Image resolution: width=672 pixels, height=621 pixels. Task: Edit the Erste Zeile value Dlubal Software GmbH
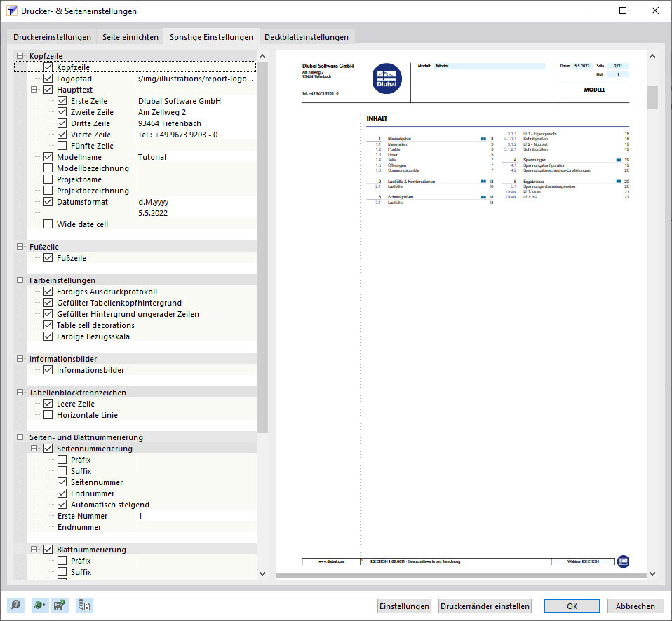tap(196, 101)
